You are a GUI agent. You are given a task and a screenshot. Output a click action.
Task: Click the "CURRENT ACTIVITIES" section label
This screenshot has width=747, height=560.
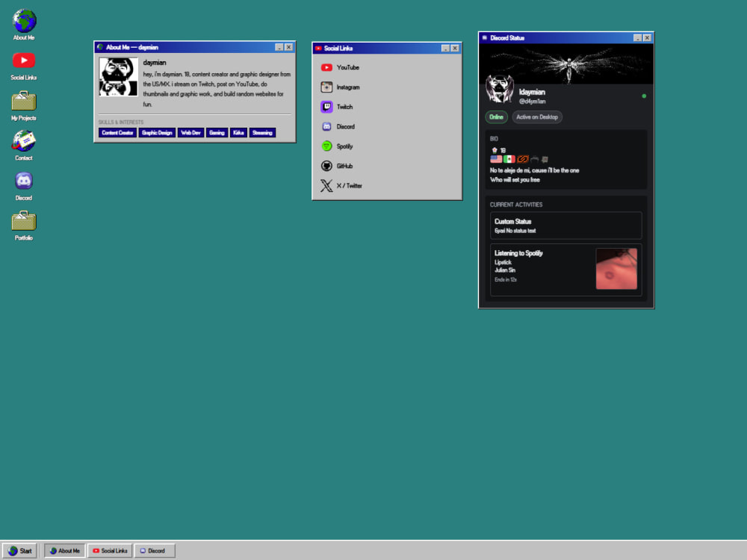click(x=516, y=205)
